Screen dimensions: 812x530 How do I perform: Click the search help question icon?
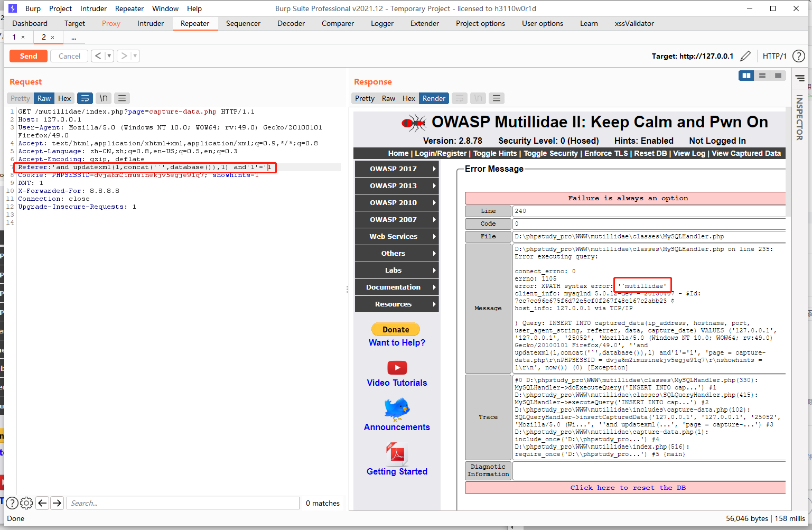click(12, 503)
